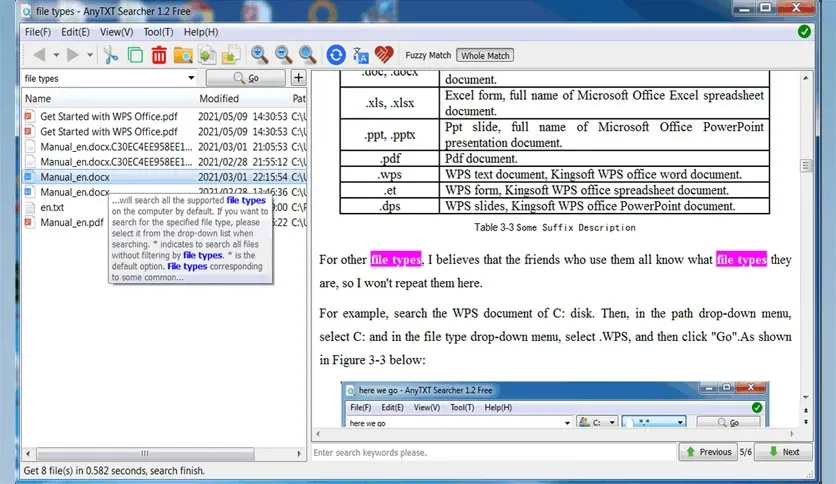Open the Forward history dropdown arrow
836x484 pixels.
pos(90,55)
